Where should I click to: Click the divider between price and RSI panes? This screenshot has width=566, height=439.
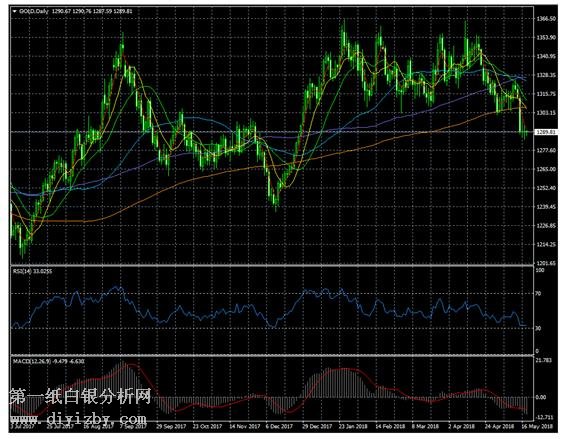[x=272, y=266]
